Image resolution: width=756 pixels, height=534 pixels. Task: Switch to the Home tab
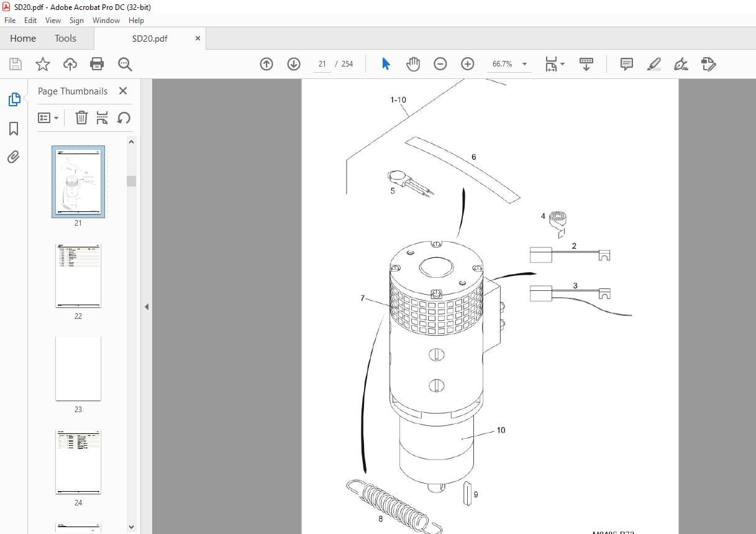23,39
